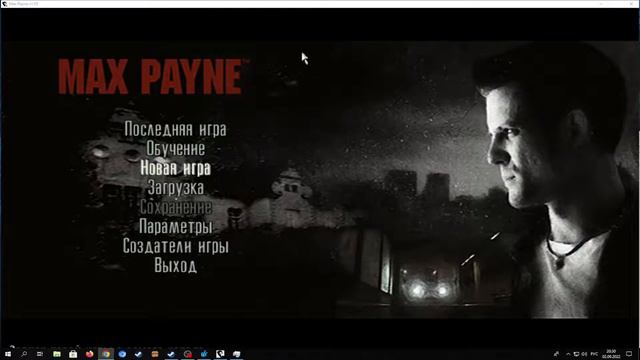Expand hidden system tray icons
640x360 pixels.
coord(568,354)
